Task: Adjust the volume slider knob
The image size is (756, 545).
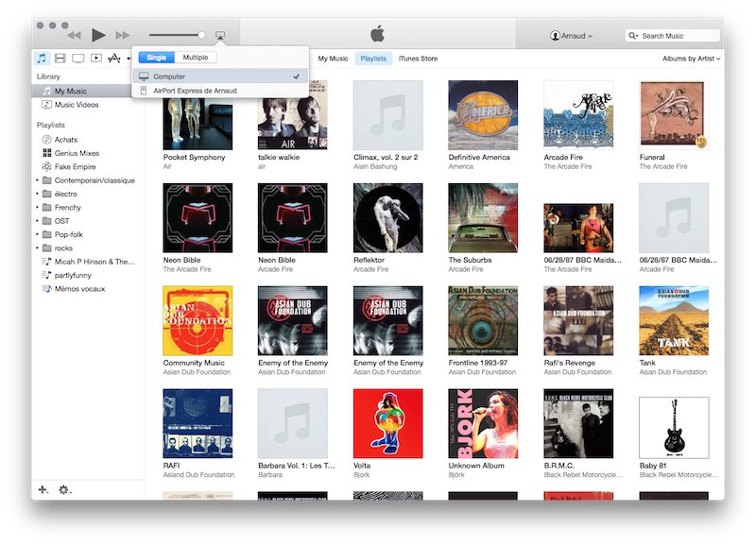Action: (201, 35)
